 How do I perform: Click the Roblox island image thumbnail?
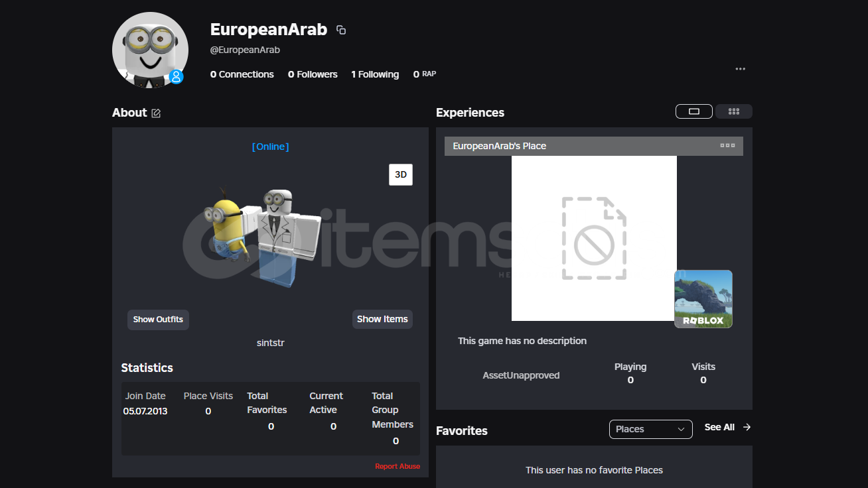(703, 299)
